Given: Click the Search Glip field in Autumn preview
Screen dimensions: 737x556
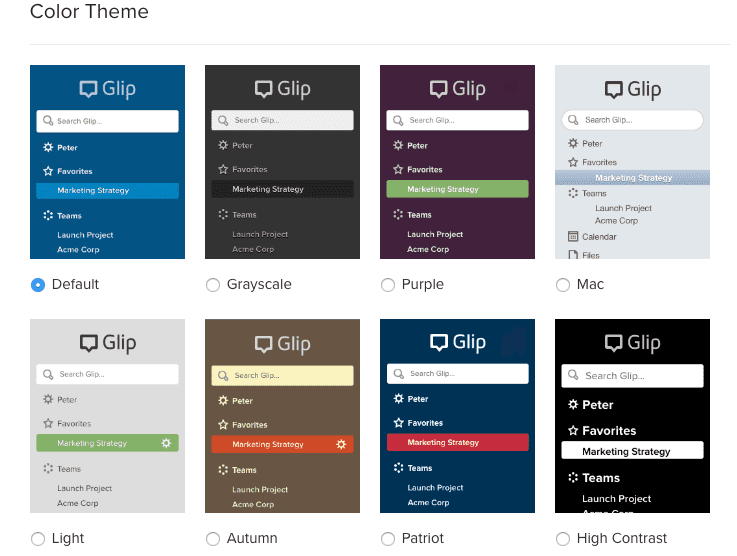Looking at the screenshot, I should click(282, 376).
